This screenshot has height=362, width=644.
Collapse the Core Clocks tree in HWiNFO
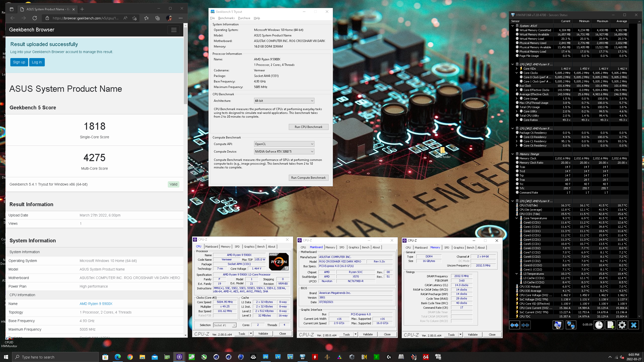click(516, 73)
